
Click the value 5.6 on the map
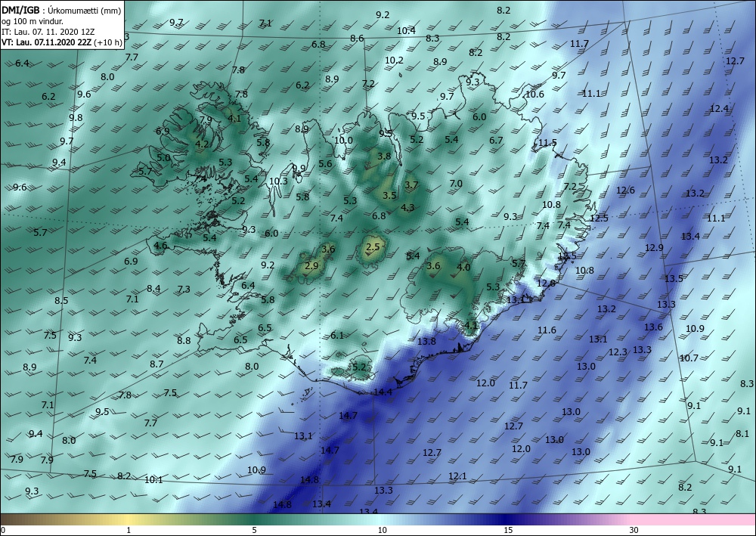pyautogui.click(x=325, y=163)
